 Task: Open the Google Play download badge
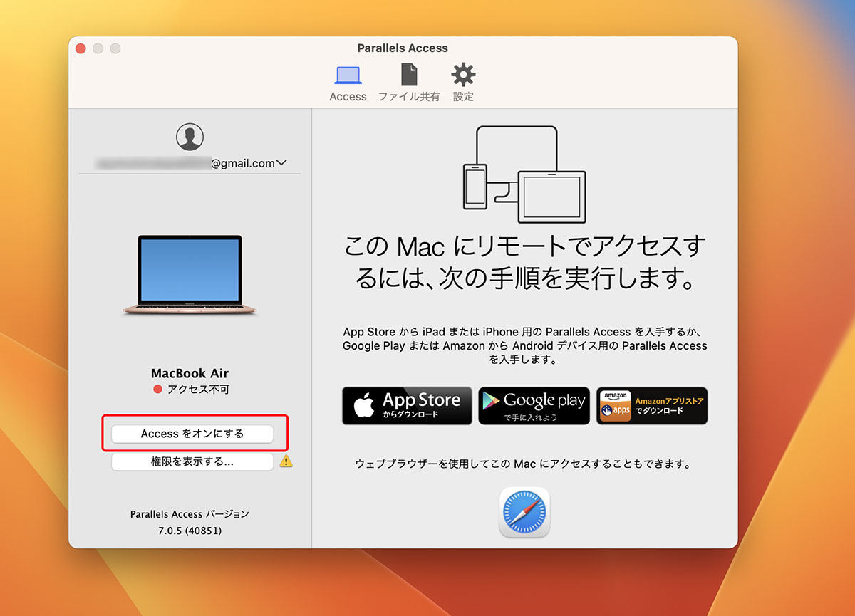(x=534, y=406)
